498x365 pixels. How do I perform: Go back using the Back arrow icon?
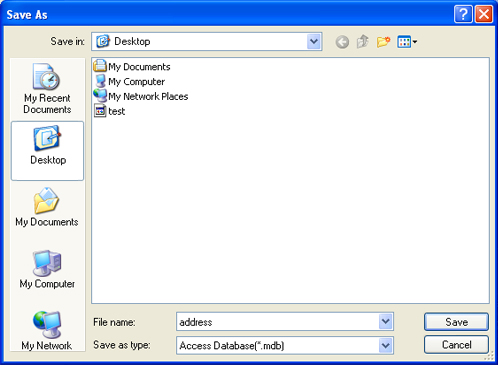(x=342, y=42)
